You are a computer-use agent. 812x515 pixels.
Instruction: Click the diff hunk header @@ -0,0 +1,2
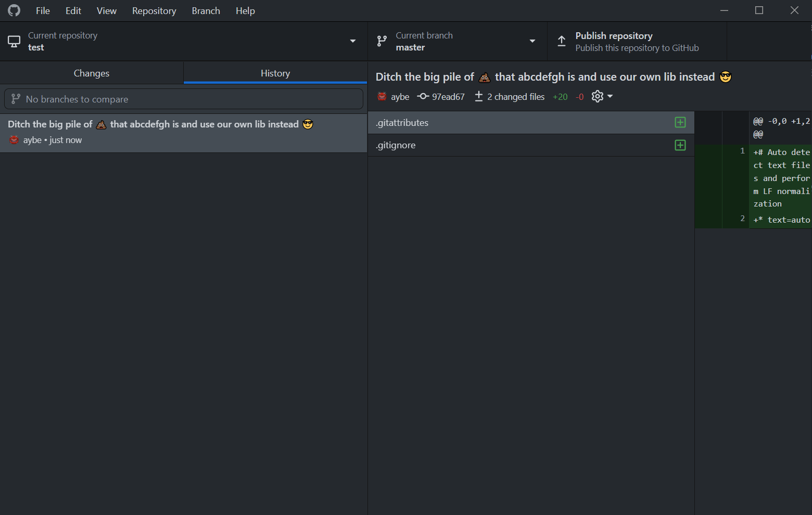(x=781, y=127)
